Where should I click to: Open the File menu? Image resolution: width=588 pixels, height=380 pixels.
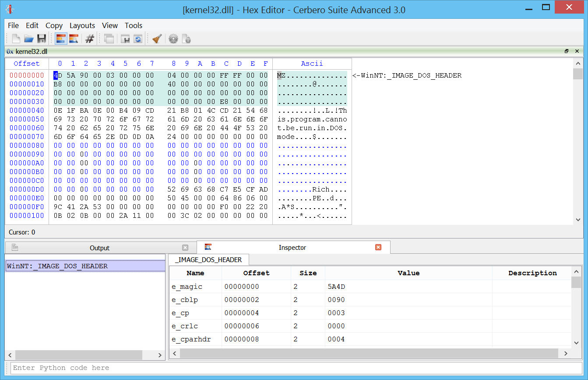click(13, 25)
